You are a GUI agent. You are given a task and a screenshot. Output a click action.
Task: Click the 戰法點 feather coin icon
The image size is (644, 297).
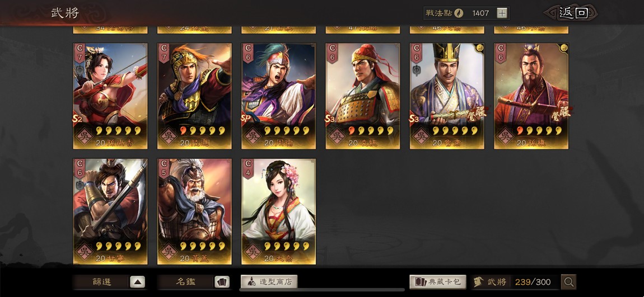[x=459, y=13]
